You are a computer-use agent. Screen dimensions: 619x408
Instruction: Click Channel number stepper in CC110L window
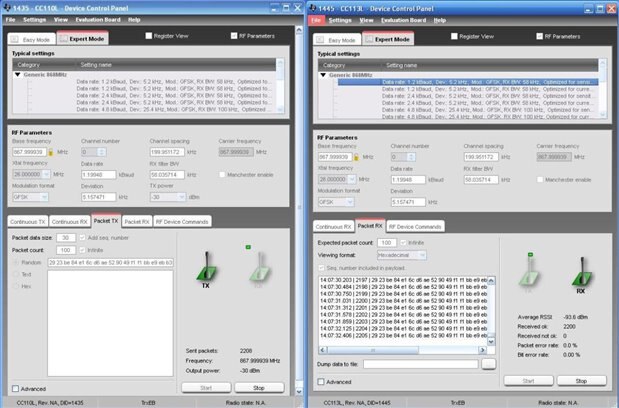[102, 152]
